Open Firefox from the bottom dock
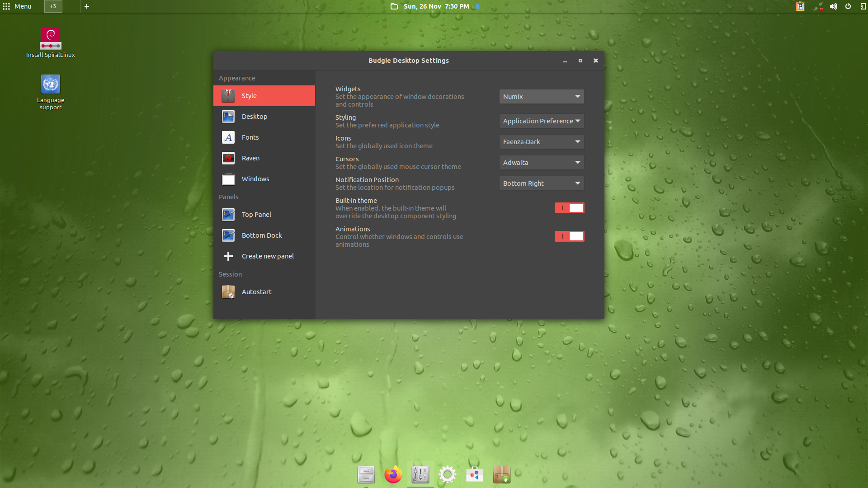The height and width of the screenshot is (488, 868). click(x=393, y=474)
